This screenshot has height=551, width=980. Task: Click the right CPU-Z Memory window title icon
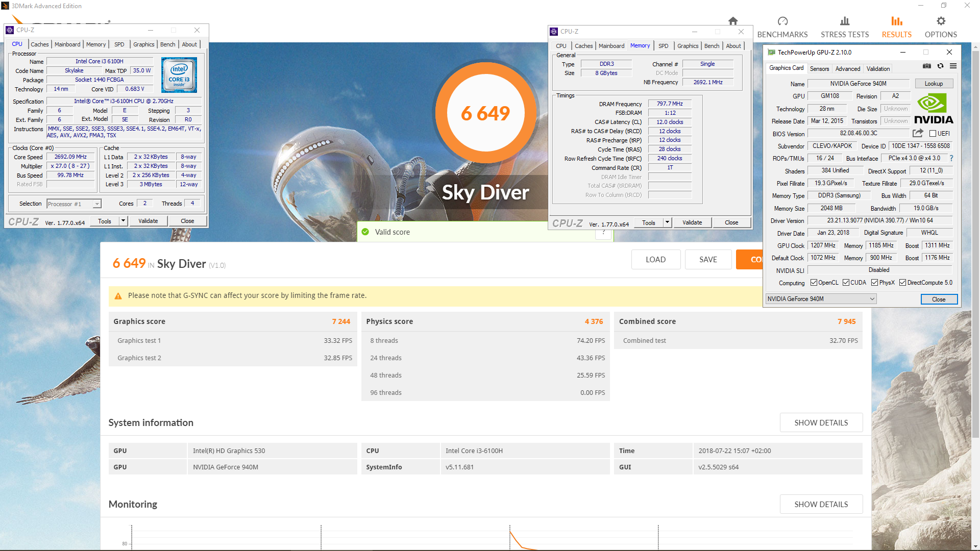click(554, 32)
